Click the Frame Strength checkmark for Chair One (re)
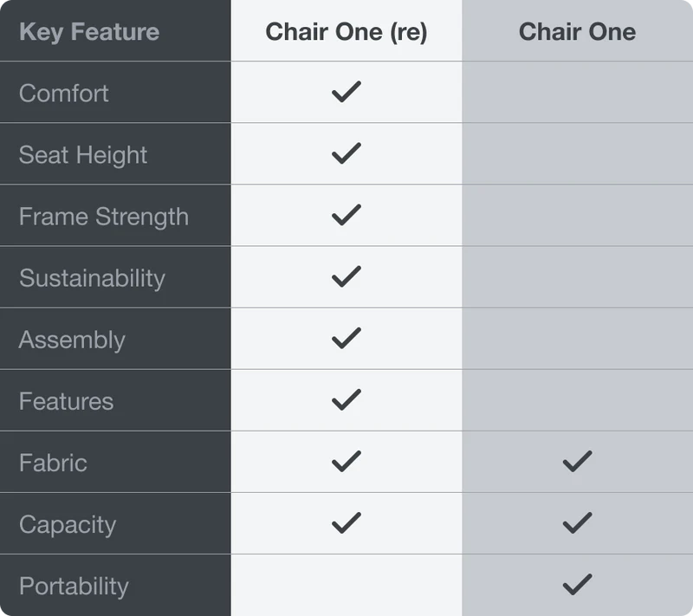Viewport: 693px width, 616px height. click(346, 216)
